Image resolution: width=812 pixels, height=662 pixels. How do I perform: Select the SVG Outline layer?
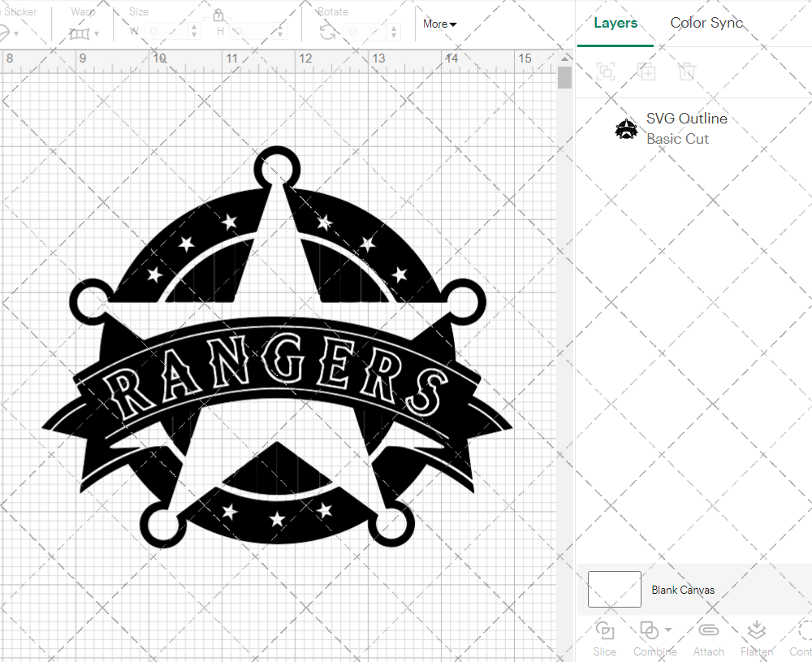click(686, 128)
